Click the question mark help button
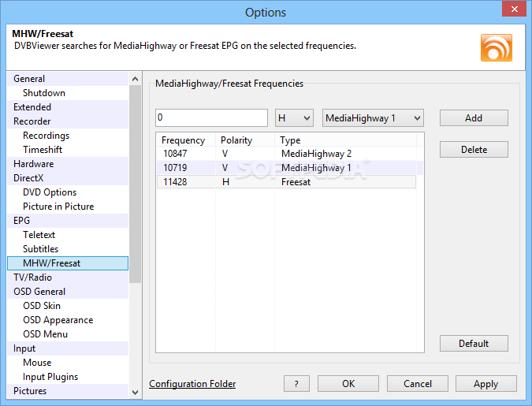 [x=296, y=384]
